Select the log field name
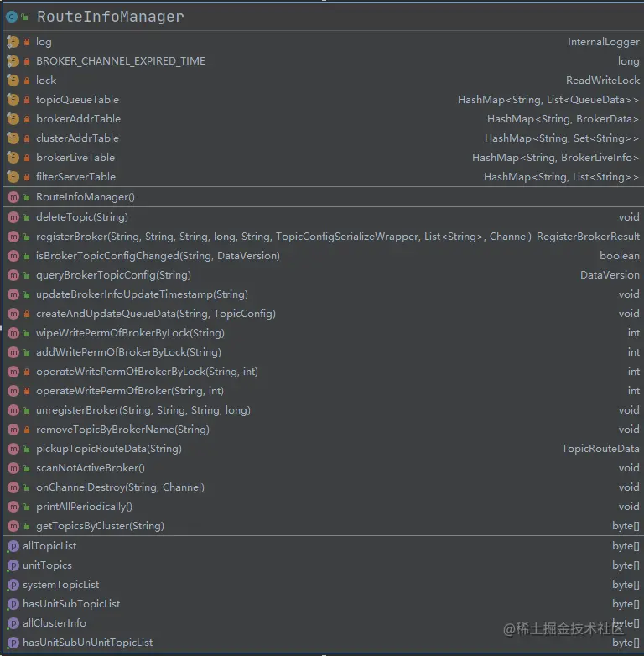The image size is (644, 656). tap(44, 42)
